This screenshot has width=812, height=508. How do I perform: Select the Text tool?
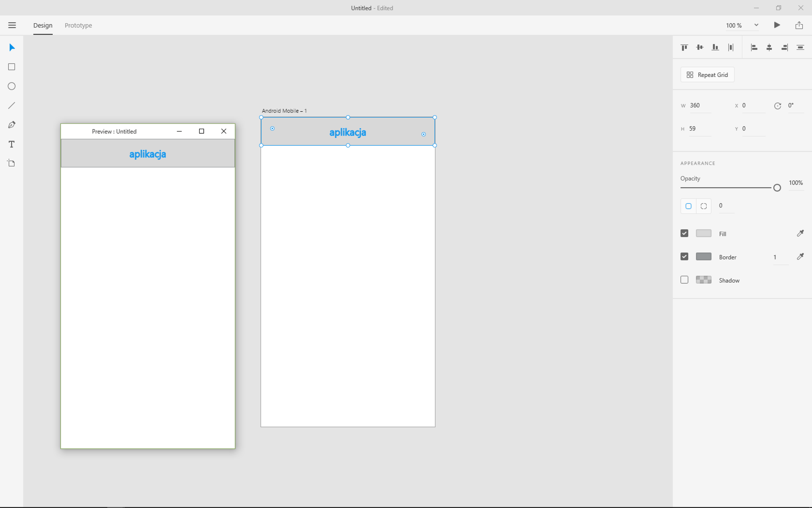pos(12,144)
